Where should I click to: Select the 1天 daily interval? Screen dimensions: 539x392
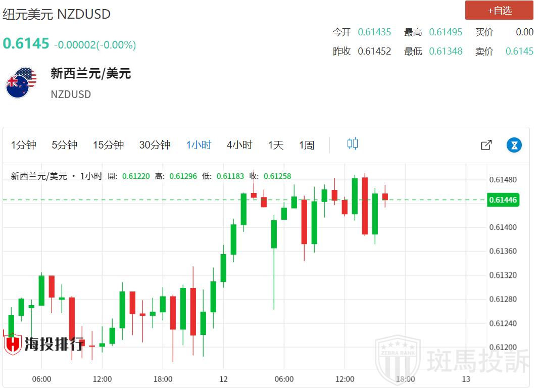coord(275,145)
